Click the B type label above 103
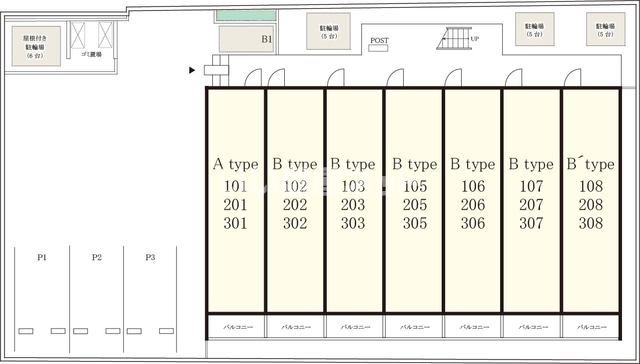The width and height of the screenshot is (640, 364). (x=353, y=164)
